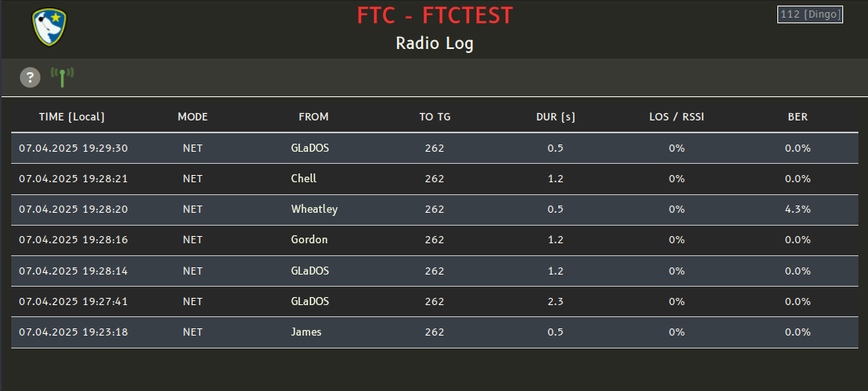868x391 pixels.
Task: Click the TO TG column header
Action: [435, 117]
